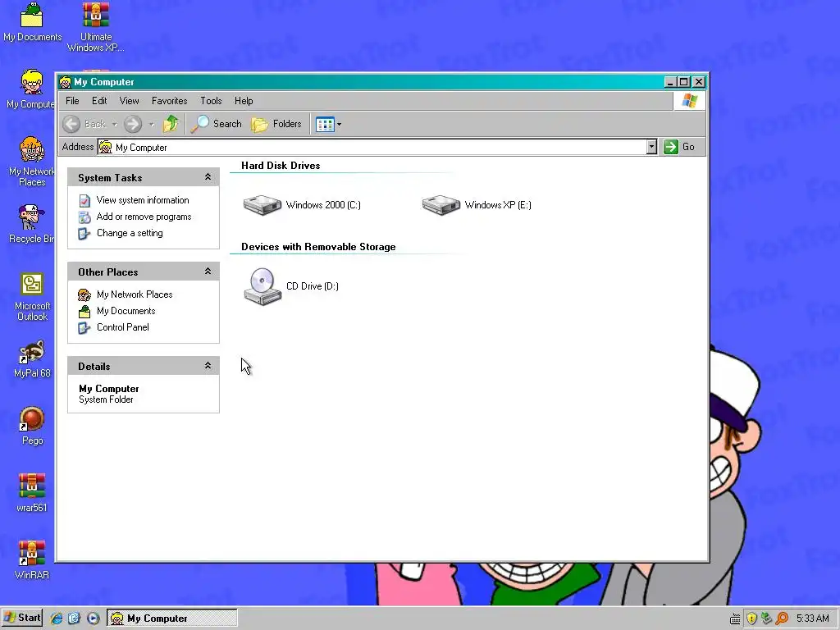Screen dimensions: 840x630
Task: Open the File menu
Action: 72,101
